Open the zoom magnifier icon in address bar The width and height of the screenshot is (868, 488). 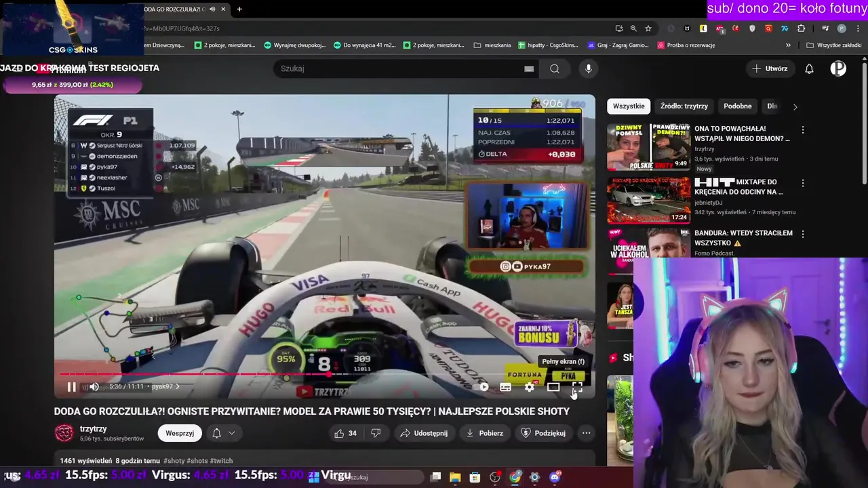point(633,28)
